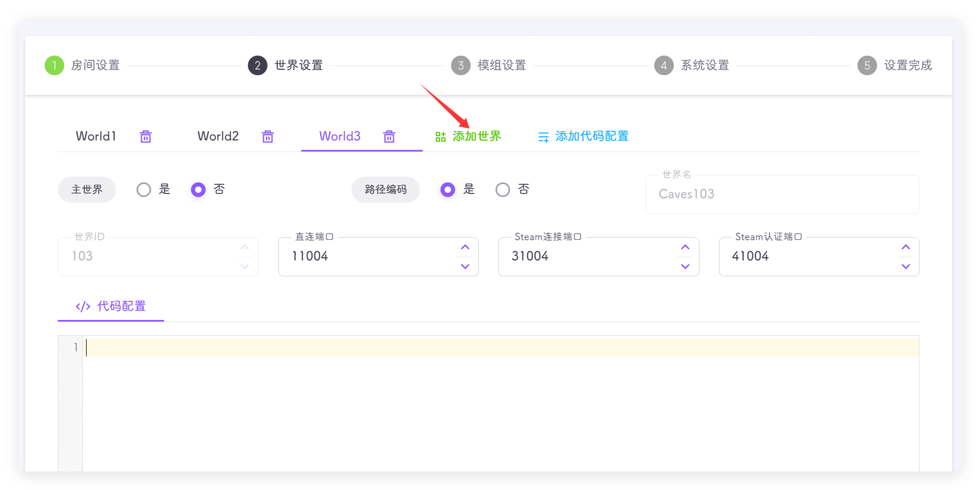Screen dimensions: 980x490
Task: Switch to the World1 tab
Action: [x=96, y=136]
